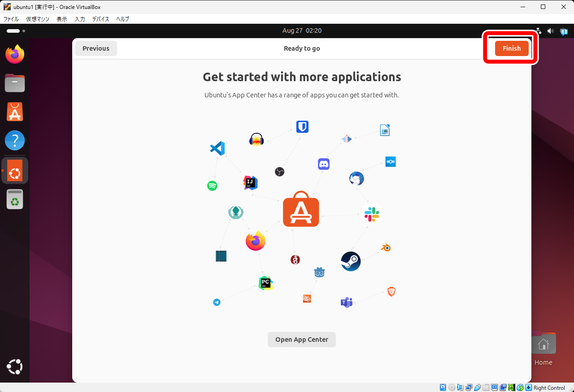The image size is (574, 392).
Task: Click the green CPU status bar indicator
Action: coord(511,388)
